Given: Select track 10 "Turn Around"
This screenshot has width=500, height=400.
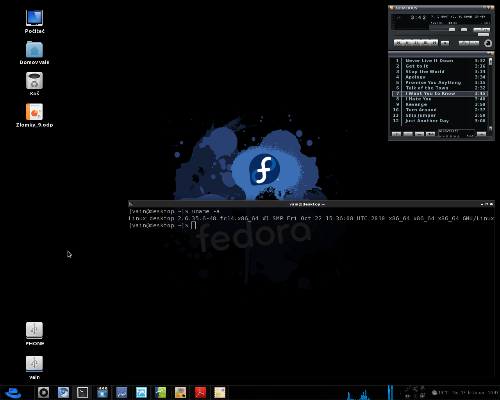Looking at the screenshot, I should click(x=440, y=110).
